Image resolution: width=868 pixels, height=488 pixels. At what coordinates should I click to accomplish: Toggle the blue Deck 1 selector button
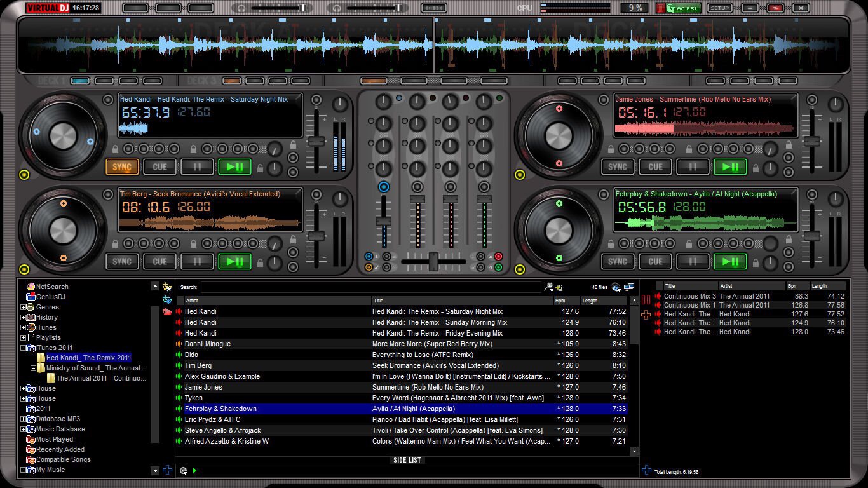[80, 81]
